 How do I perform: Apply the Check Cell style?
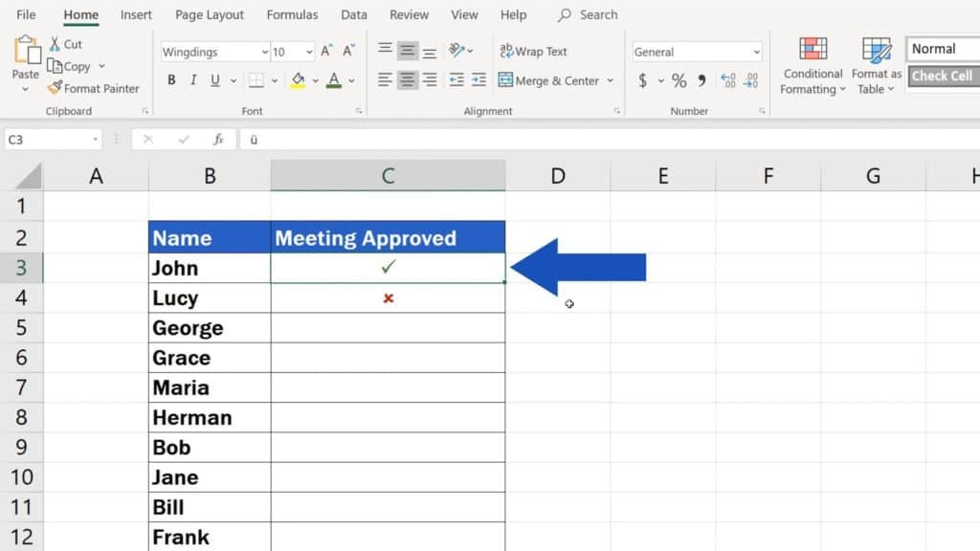pyautogui.click(x=943, y=76)
